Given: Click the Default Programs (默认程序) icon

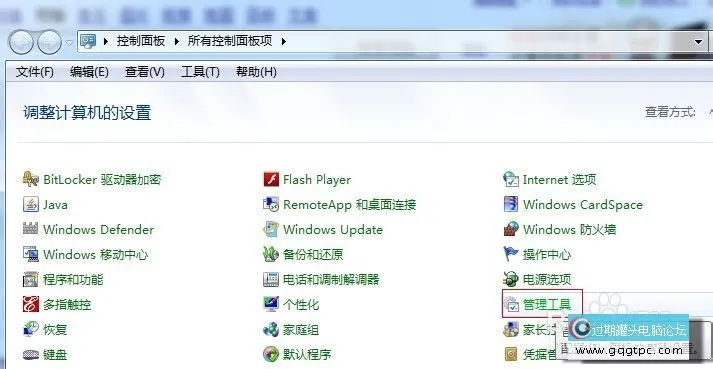Looking at the screenshot, I should click(x=271, y=354).
